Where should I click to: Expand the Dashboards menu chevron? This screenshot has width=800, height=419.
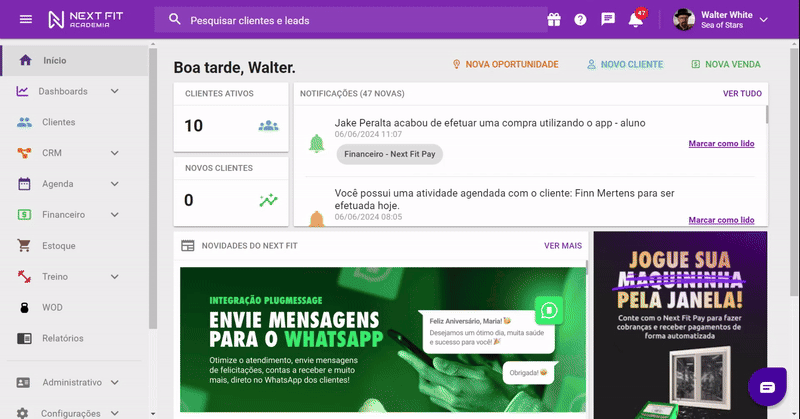pyautogui.click(x=115, y=91)
